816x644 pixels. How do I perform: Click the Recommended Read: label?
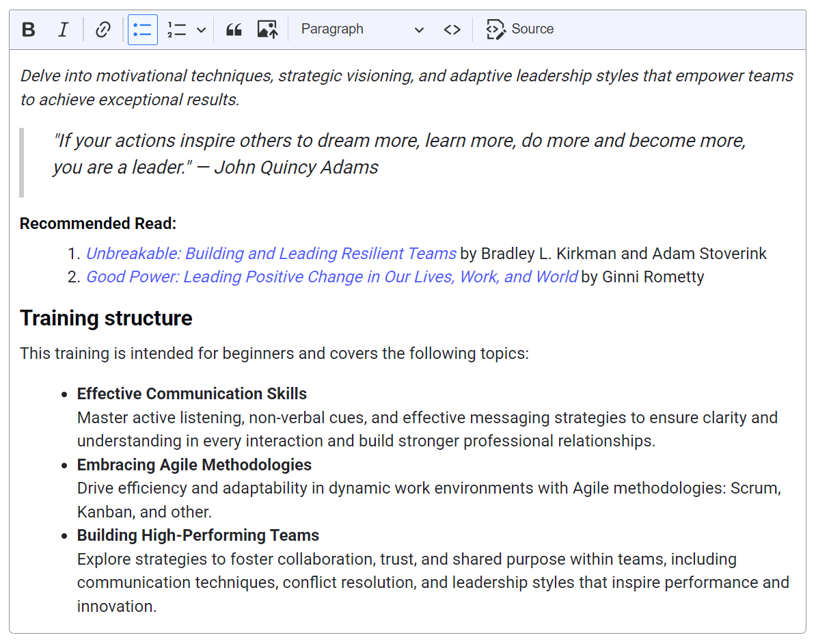pos(98,224)
